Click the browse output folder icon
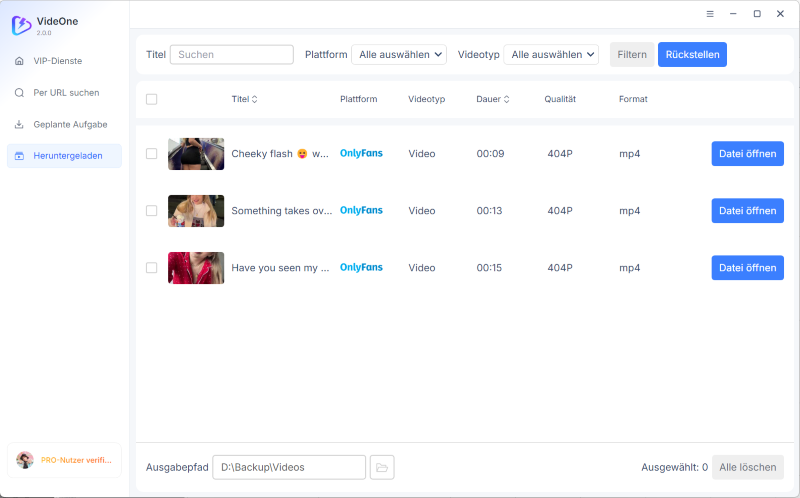Screen dimensions: 800x498 pos(382,467)
